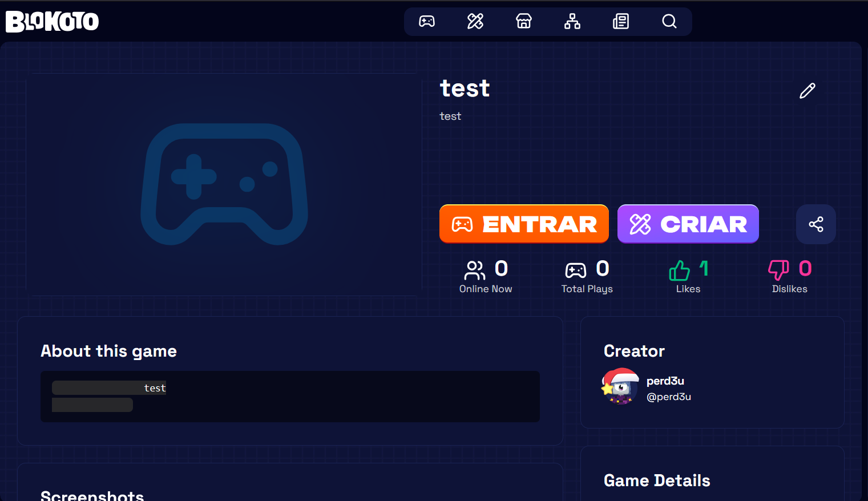Click the @perd3u username handle
The image size is (868, 501).
668,397
